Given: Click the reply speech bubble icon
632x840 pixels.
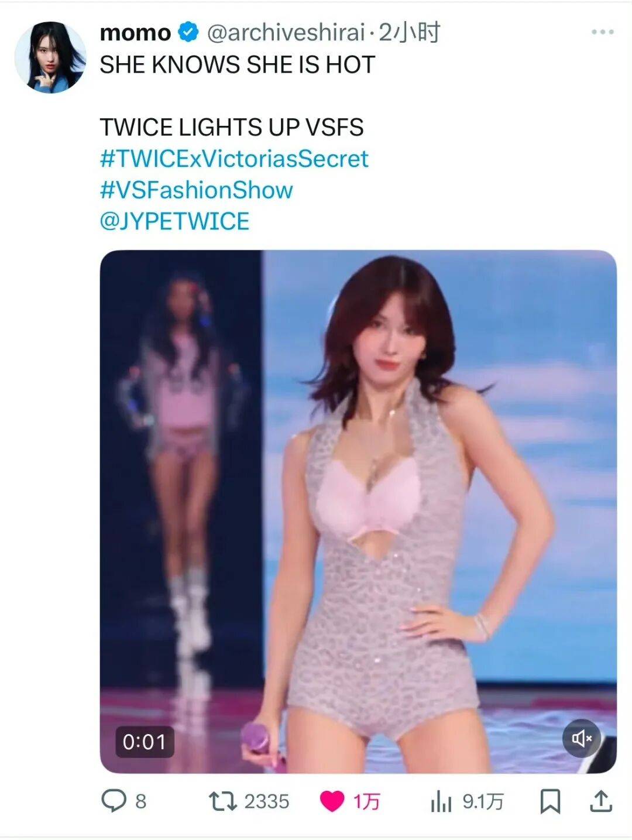Looking at the screenshot, I should tap(114, 801).
